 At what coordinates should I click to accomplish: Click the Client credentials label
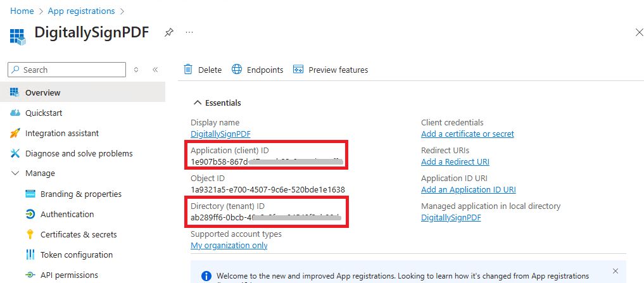pyautogui.click(x=452, y=122)
